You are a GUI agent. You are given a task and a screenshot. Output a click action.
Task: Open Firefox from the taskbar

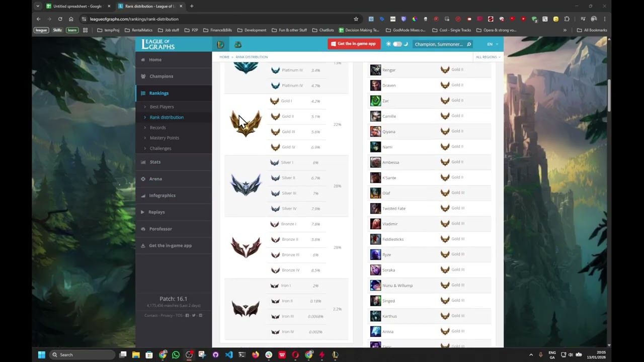point(256,354)
